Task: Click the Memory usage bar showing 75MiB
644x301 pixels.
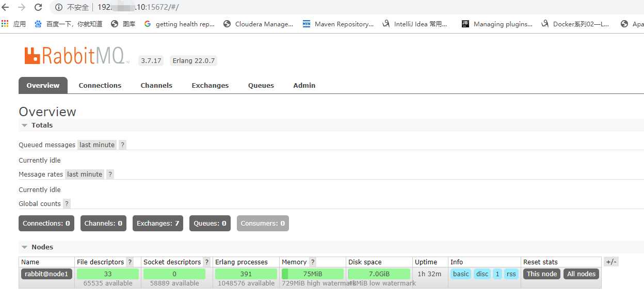Action: (313, 274)
